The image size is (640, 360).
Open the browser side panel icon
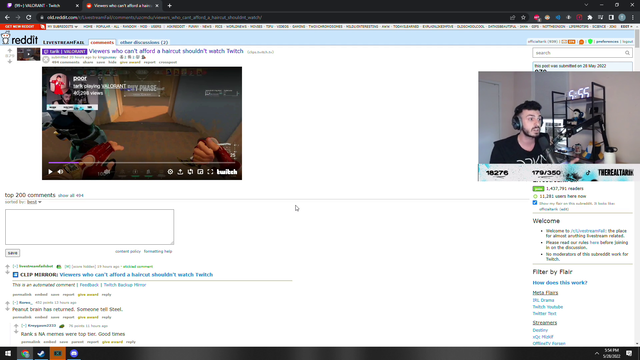(611, 18)
